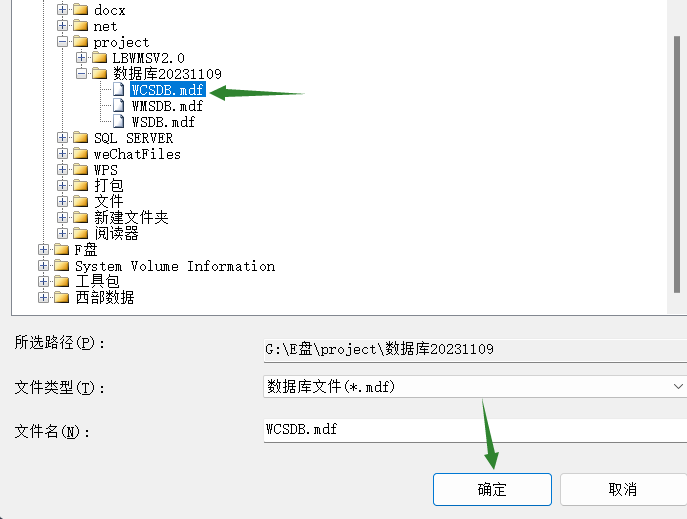Click the 西部数据 folder icon
Viewport: 687px width, 519px height.
(x=61, y=297)
